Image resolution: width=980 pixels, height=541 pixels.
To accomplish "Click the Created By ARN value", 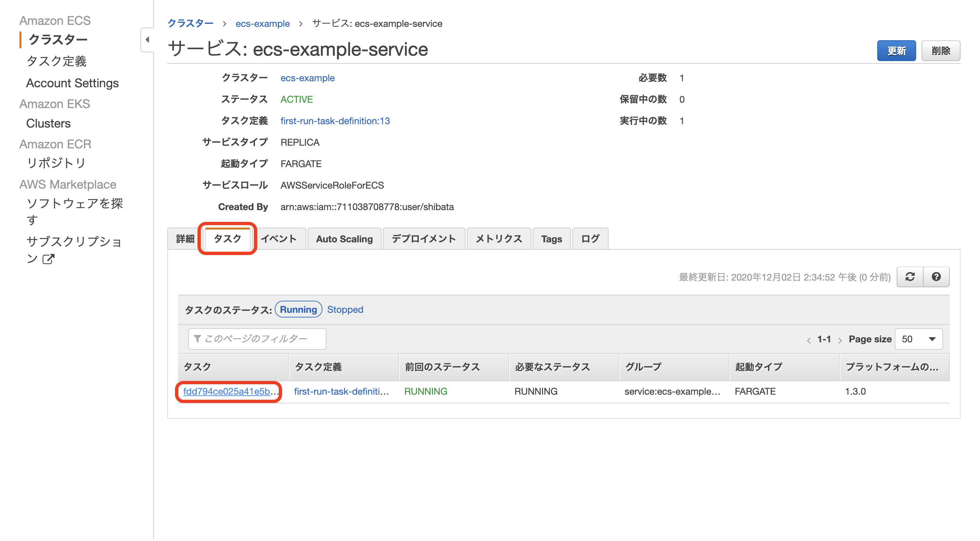I will click(x=367, y=207).
